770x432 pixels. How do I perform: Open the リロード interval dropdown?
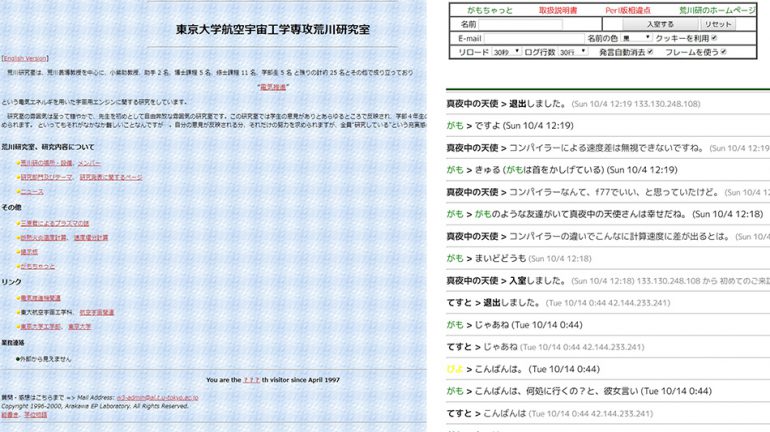point(507,52)
